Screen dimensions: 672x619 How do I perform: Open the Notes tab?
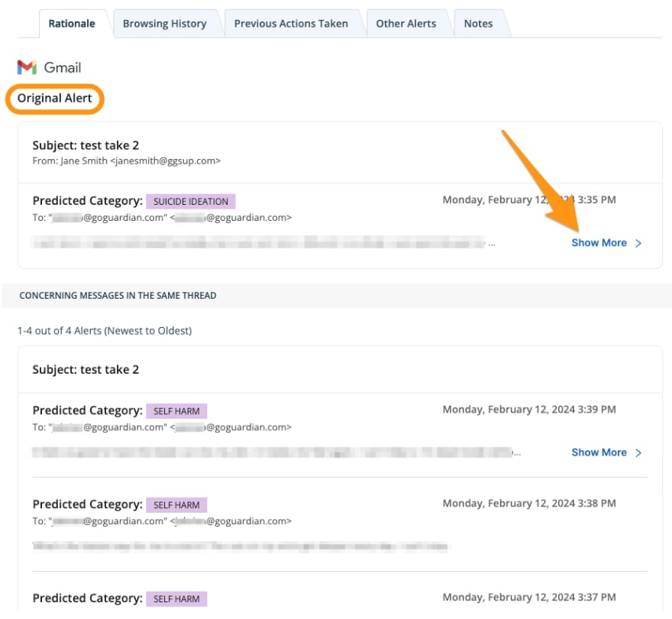[478, 24]
